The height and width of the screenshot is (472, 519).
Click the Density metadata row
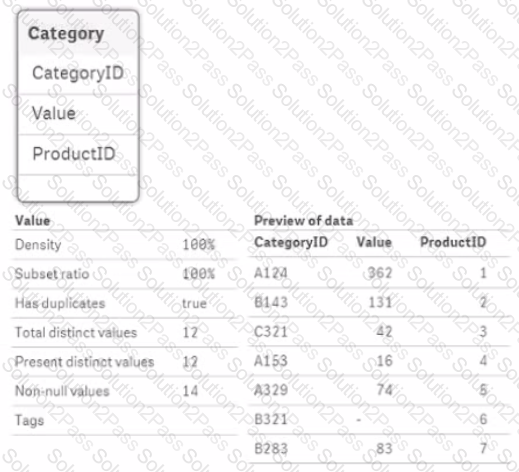125,245
